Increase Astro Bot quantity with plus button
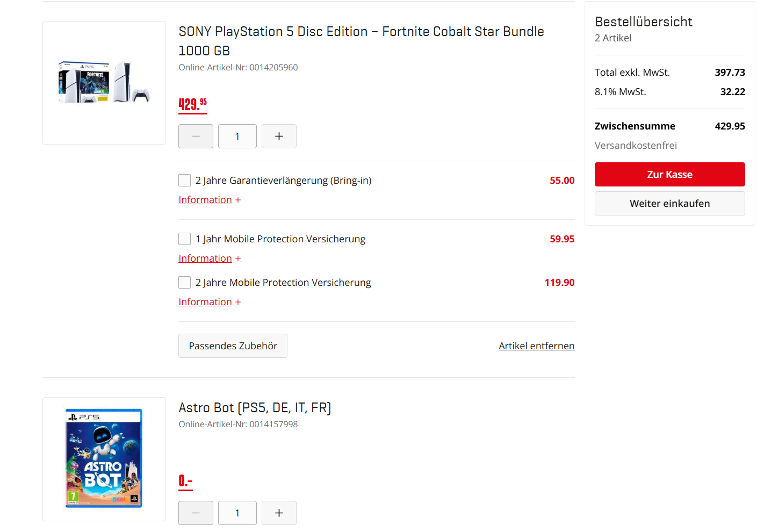This screenshot has height=532, width=757. tap(279, 513)
